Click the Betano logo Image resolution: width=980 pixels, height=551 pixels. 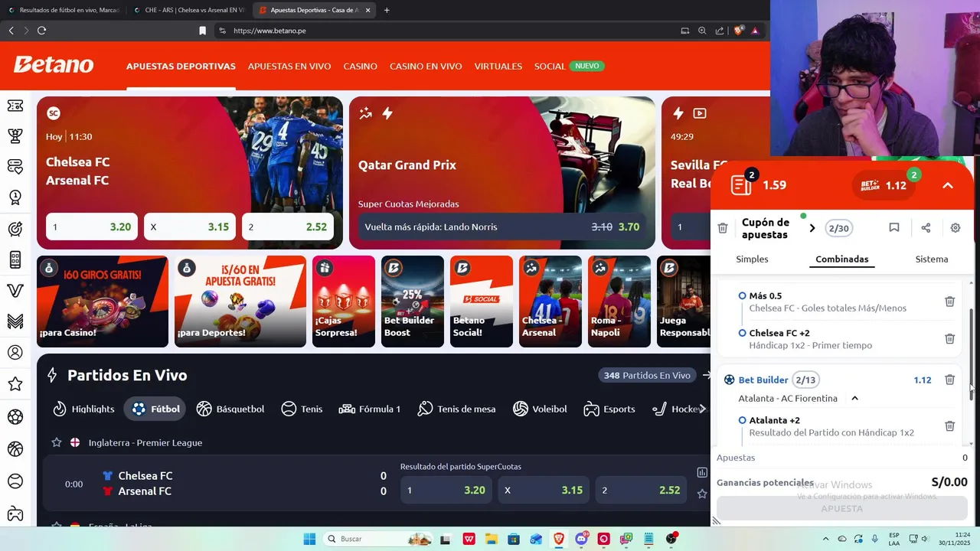tap(54, 65)
